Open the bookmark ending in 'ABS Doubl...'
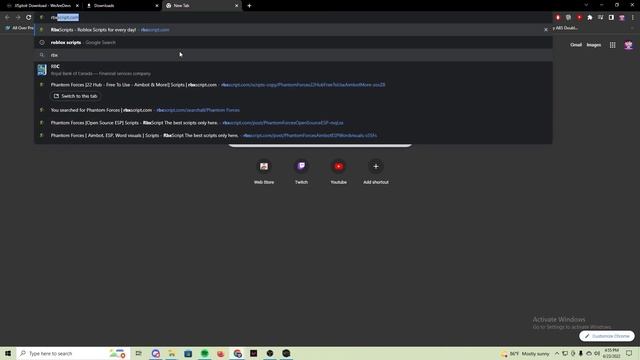Screen dimensions: 640x360 pos(565,28)
